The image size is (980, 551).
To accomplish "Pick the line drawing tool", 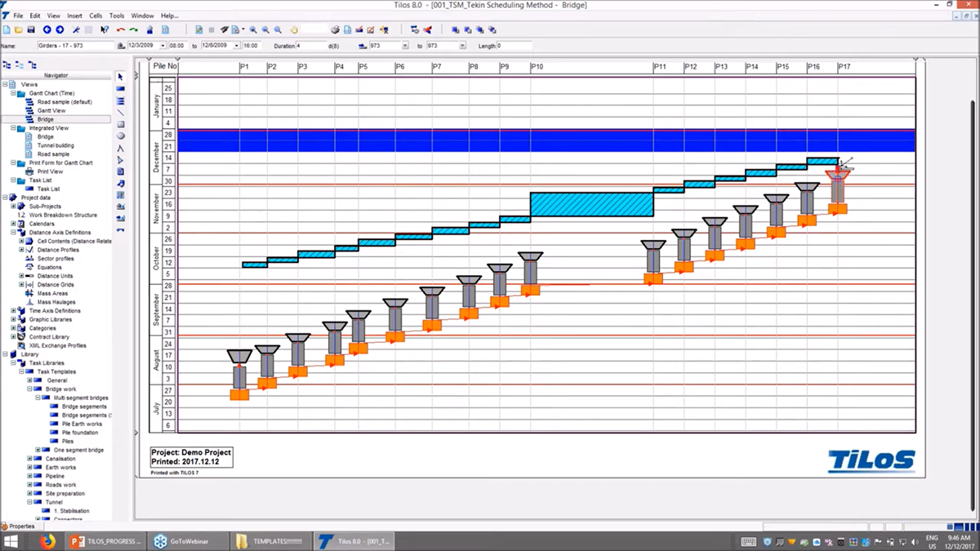I will point(121,113).
